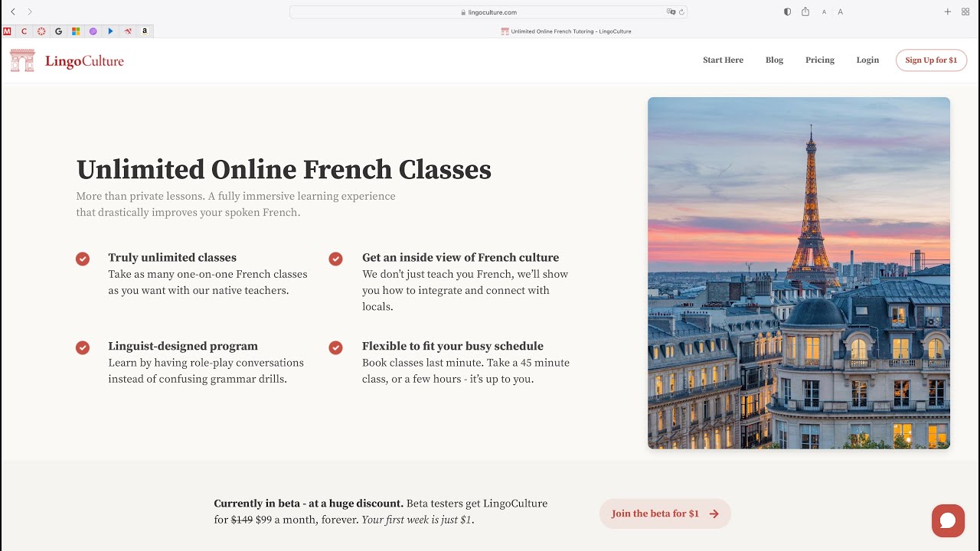This screenshot has height=551, width=980.
Task: Open the Pricing page
Action: click(x=820, y=60)
